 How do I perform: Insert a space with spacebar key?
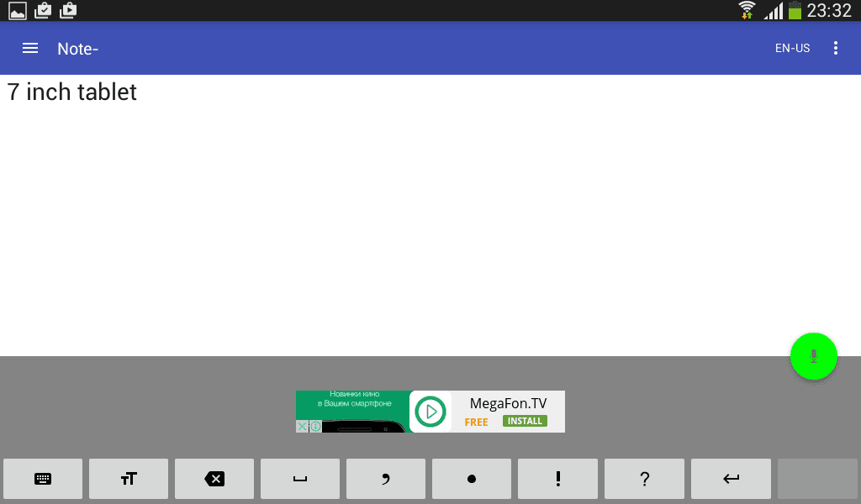tap(300, 479)
